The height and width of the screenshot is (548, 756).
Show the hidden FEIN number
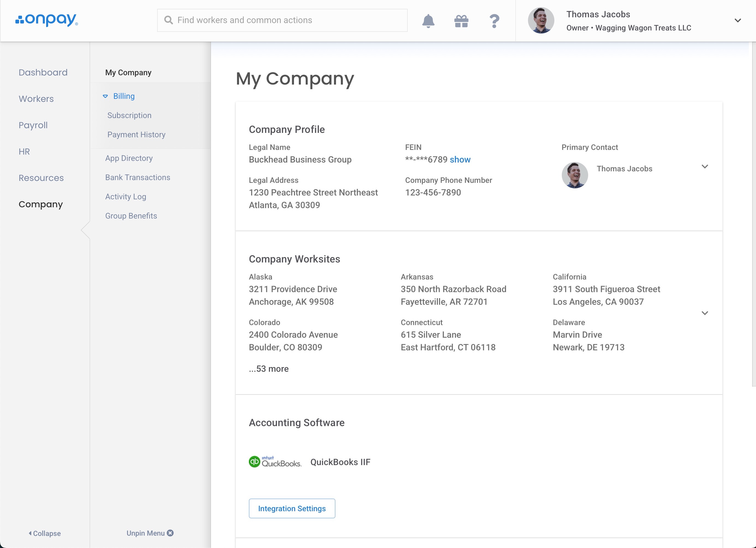click(x=460, y=160)
